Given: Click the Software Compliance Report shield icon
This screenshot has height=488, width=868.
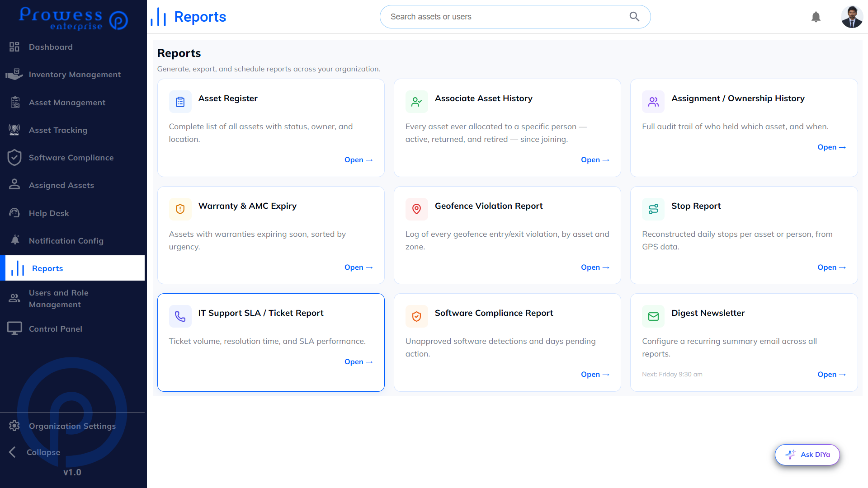Looking at the screenshot, I should (417, 316).
